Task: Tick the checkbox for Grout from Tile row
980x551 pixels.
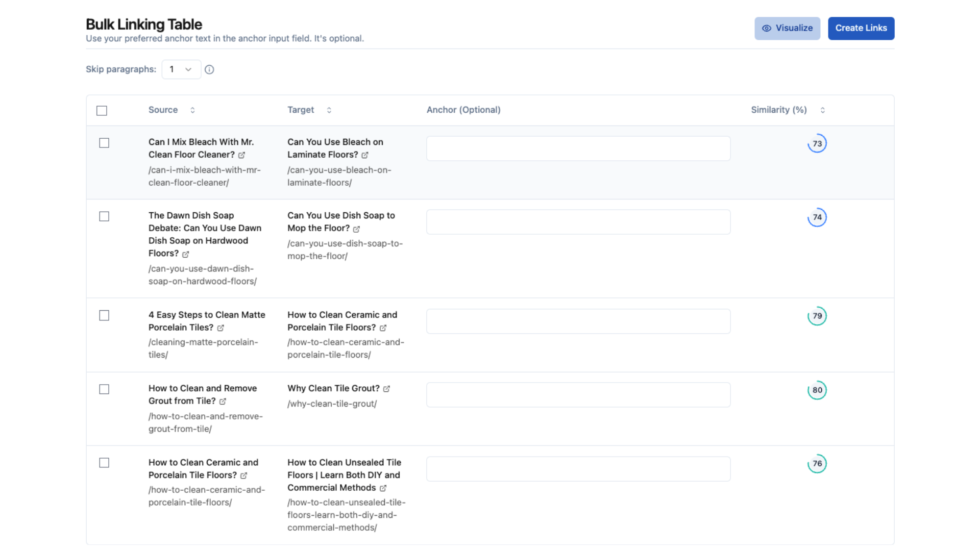Action: tap(104, 389)
